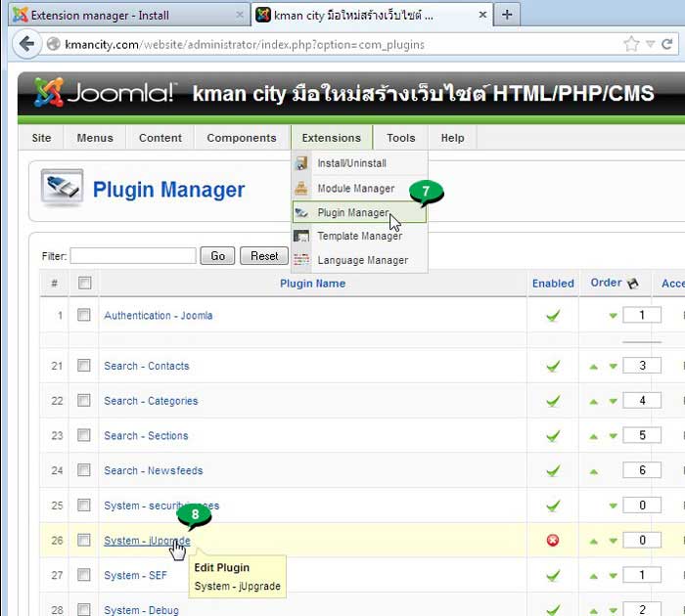Move Search - Newsfeeds up arrow
685x616 pixels.
click(x=593, y=471)
